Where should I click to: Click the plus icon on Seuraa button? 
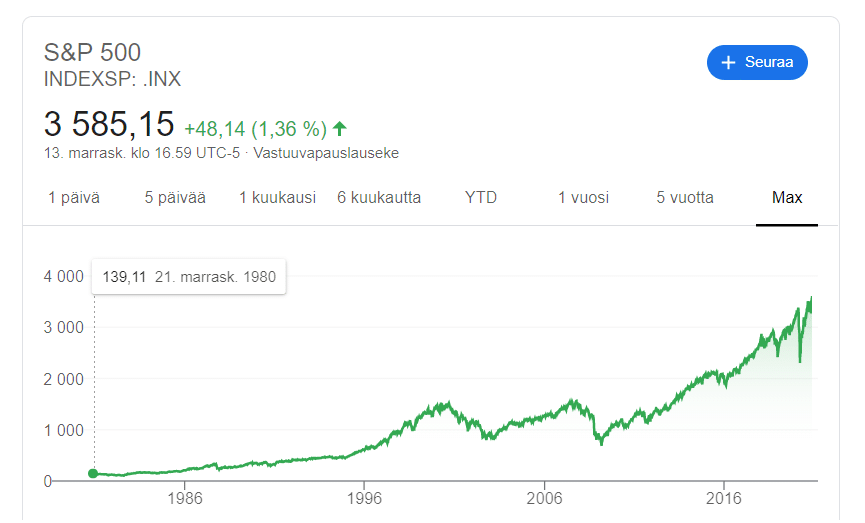point(728,62)
